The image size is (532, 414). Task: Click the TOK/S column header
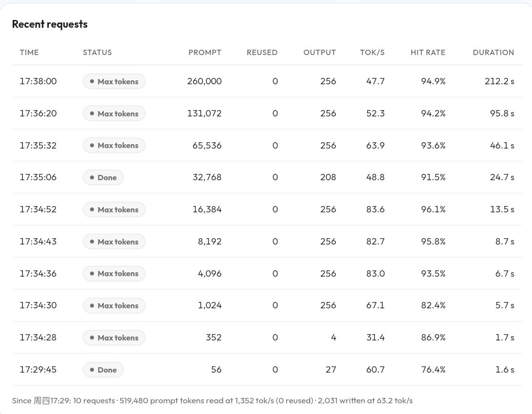coord(372,53)
